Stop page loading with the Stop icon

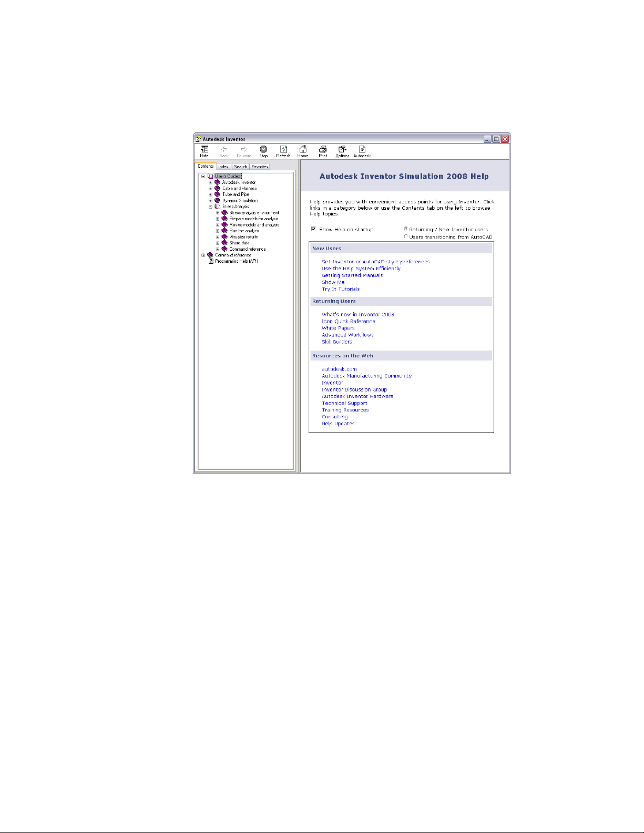tap(263, 149)
